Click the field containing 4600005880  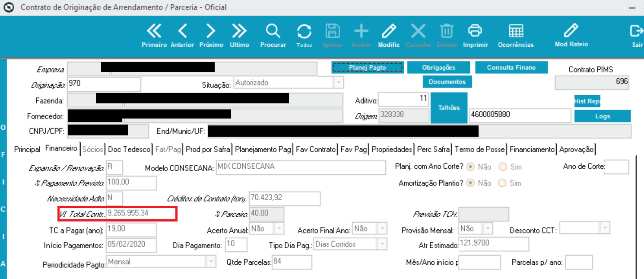(520, 115)
